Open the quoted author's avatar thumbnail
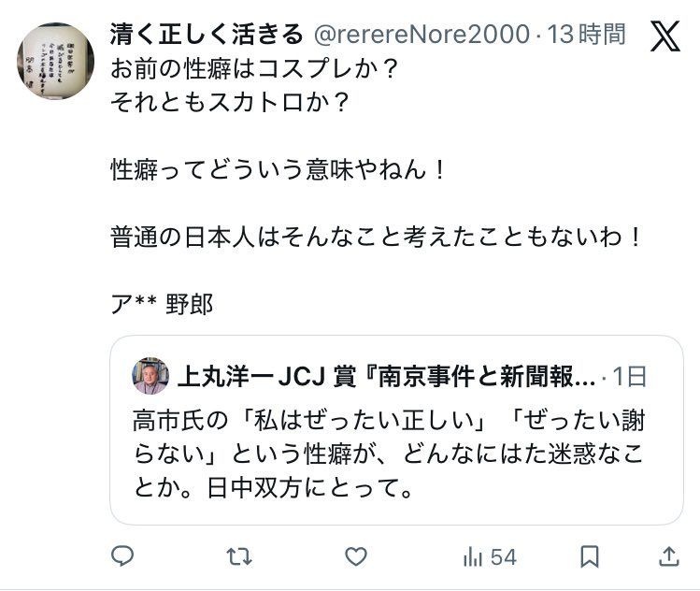The height and width of the screenshot is (591, 700). click(150, 376)
